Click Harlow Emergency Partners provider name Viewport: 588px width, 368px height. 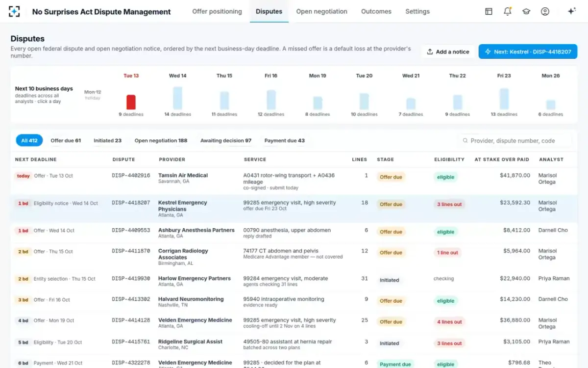pyautogui.click(x=195, y=278)
